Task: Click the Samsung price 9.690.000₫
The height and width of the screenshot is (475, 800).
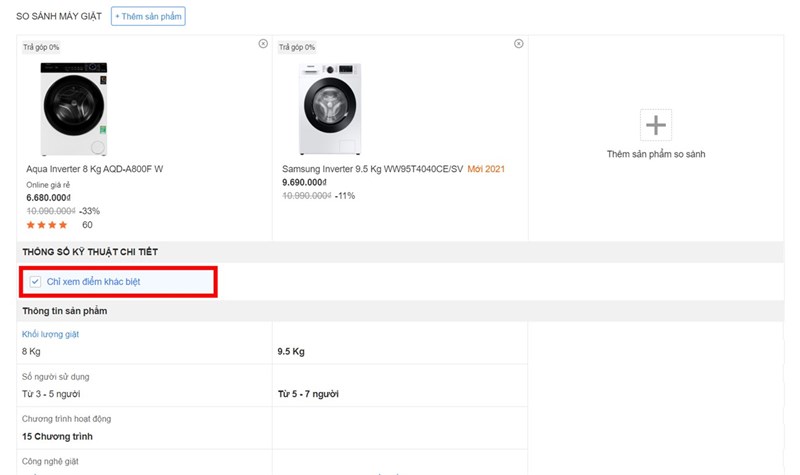Action: tap(304, 183)
